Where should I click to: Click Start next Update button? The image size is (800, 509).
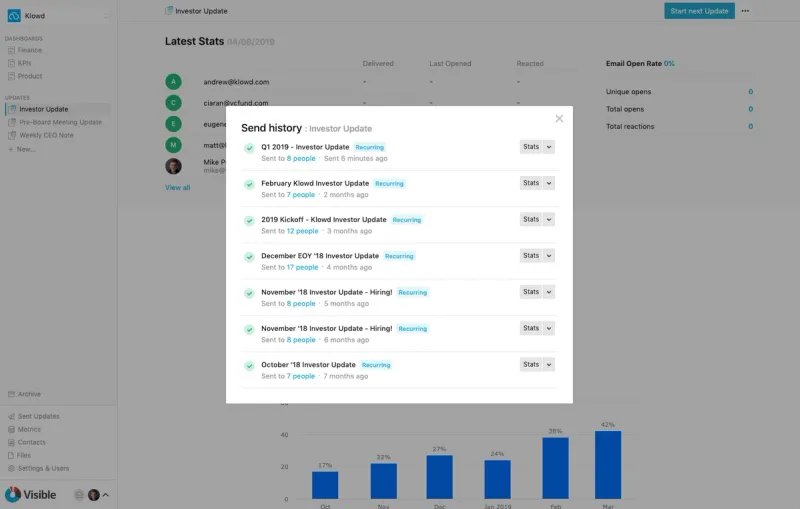pyautogui.click(x=699, y=11)
